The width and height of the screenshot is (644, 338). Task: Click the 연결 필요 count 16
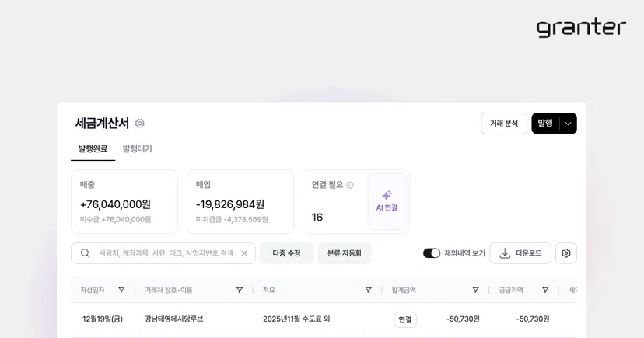coord(317,217)
